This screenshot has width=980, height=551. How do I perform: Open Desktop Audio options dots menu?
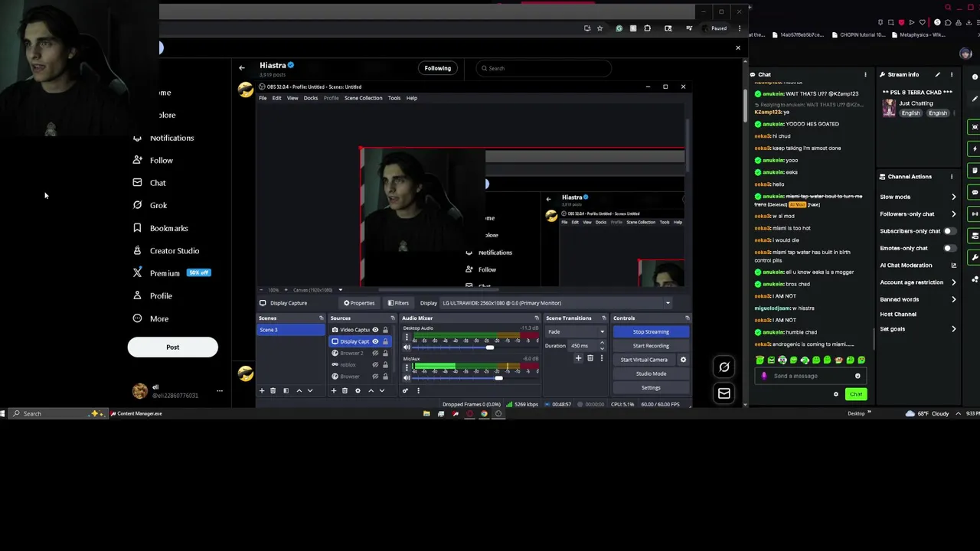pyautogui.click(x=407, y=337)
